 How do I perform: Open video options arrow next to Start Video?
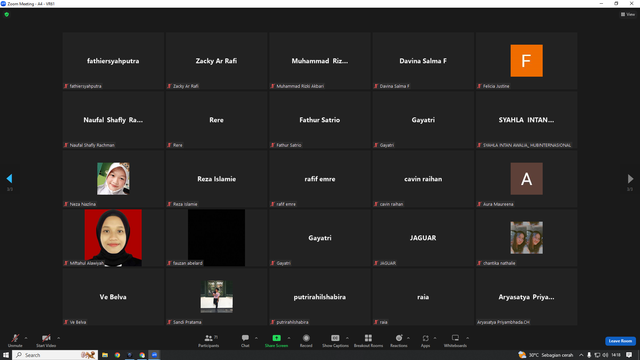[x=58, y=338]
